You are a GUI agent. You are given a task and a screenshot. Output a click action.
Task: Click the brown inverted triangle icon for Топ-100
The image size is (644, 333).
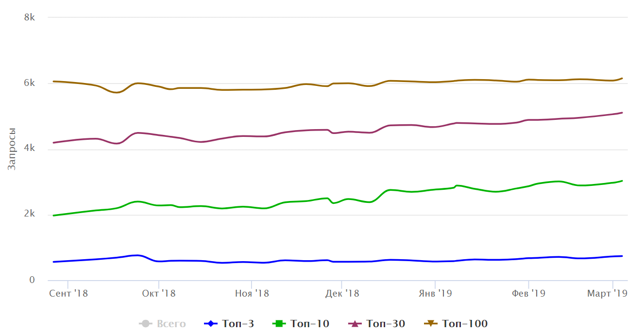coord(431,324)
